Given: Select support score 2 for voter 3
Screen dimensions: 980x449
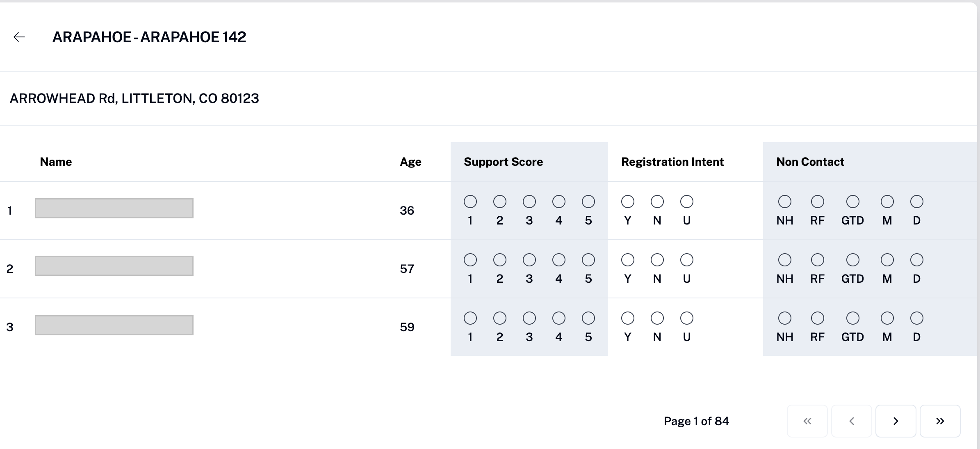Looking at the screenshot, I should [x=500, y=318].
